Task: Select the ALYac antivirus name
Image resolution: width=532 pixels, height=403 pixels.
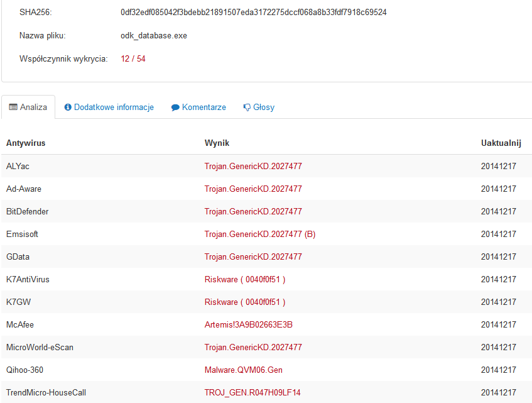Action: click(18, 167)
